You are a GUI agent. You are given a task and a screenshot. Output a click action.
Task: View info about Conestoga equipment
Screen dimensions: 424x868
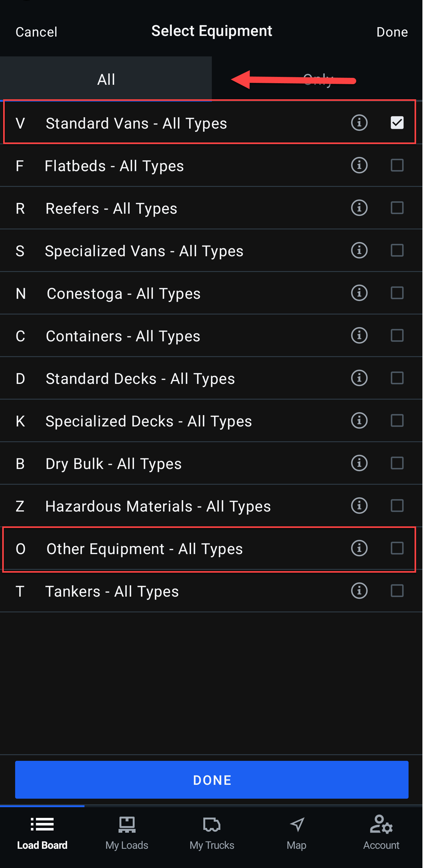(x=359, y=293)
